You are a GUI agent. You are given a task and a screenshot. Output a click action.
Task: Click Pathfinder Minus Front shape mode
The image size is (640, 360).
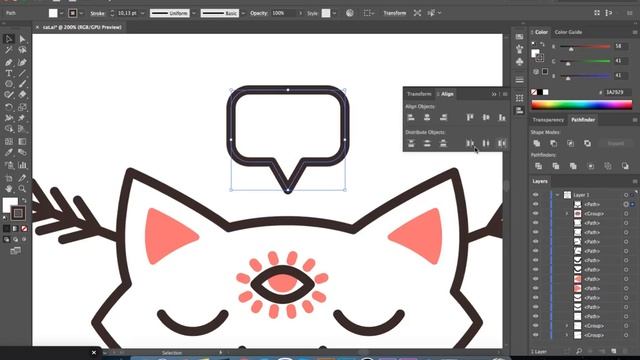click(x=553, y=143)
